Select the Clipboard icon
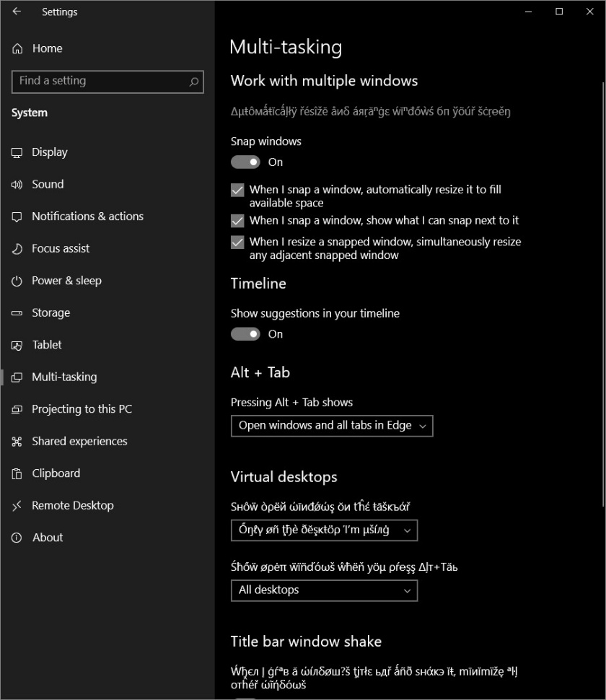The height and width of the screenshot is (700, 606). 17,473
